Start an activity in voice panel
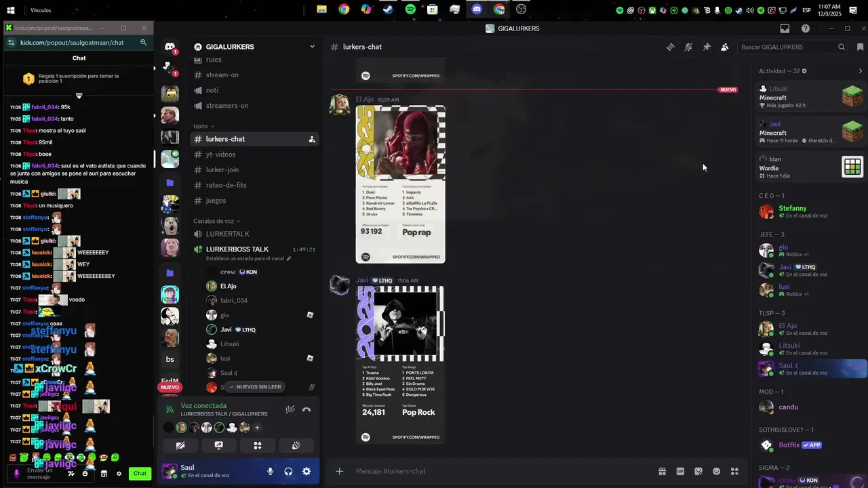Screen dimensions: 868x488 258,445
